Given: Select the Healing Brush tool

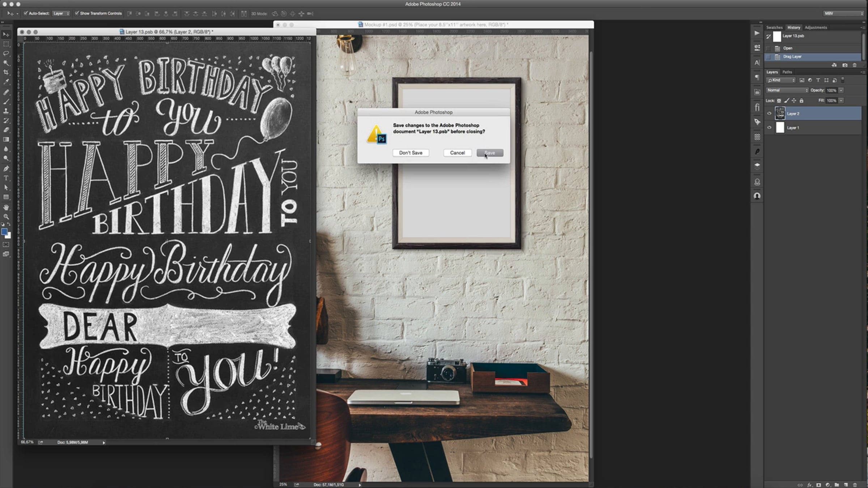Looking at the screenshot, I should tap(6, 92).
